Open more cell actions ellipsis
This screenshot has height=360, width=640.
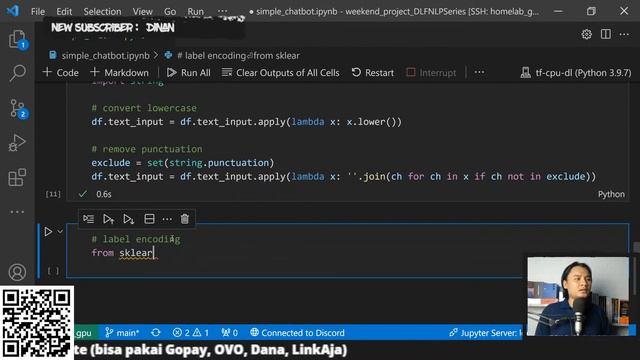click(x=167, y=219)
